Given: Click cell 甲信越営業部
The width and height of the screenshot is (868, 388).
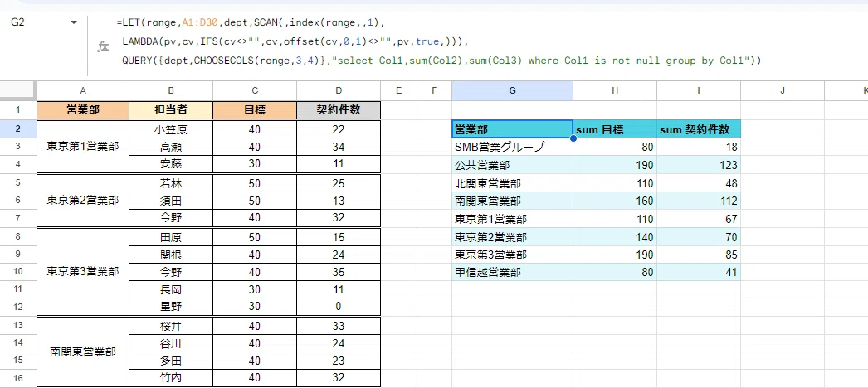Looking at the screenshot, I should [x=512, y=273].
